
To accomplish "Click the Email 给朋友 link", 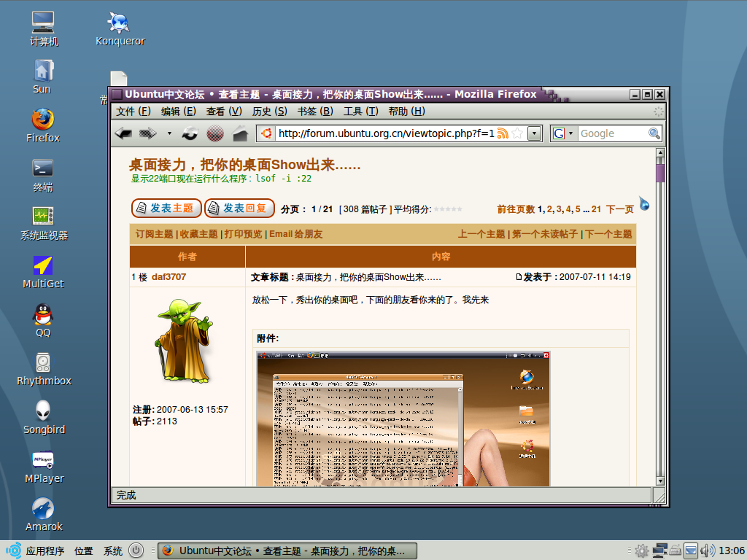I will [x=296, y=234].
